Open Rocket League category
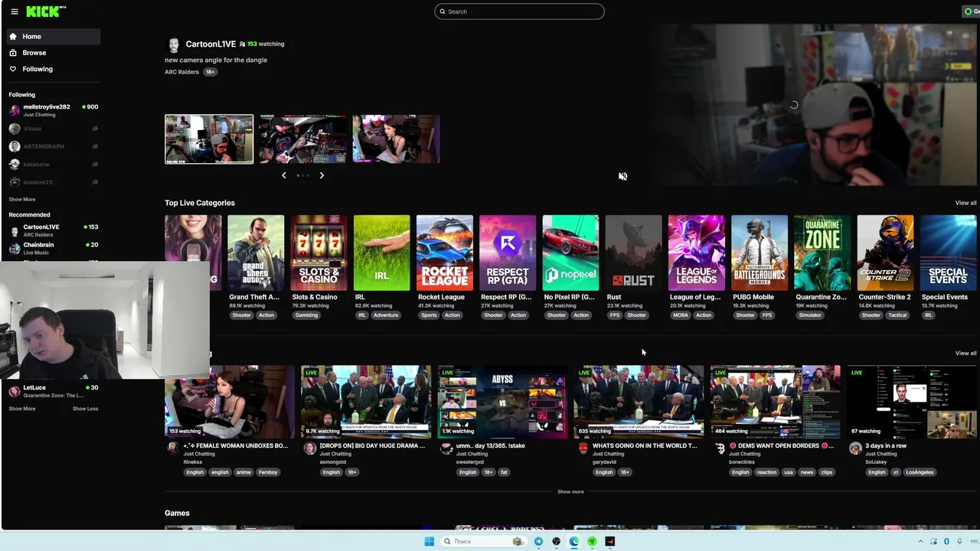This screenshot has width=980, height=551. [444, 253]
